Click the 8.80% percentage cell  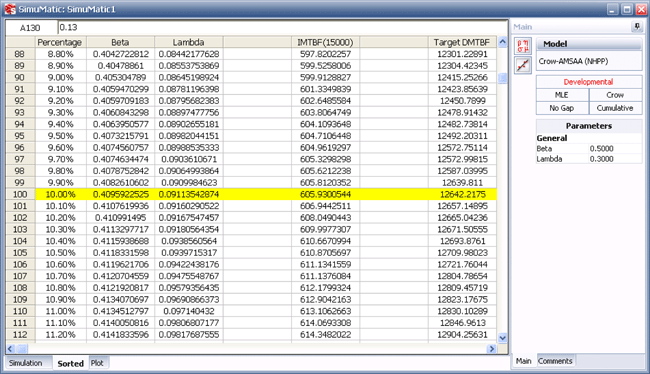tap(61, 54)
